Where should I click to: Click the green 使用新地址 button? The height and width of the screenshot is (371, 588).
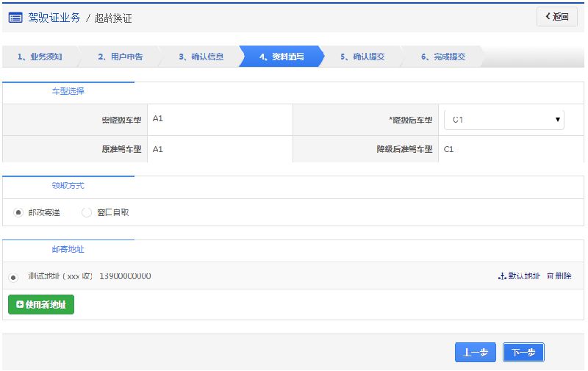41,304
